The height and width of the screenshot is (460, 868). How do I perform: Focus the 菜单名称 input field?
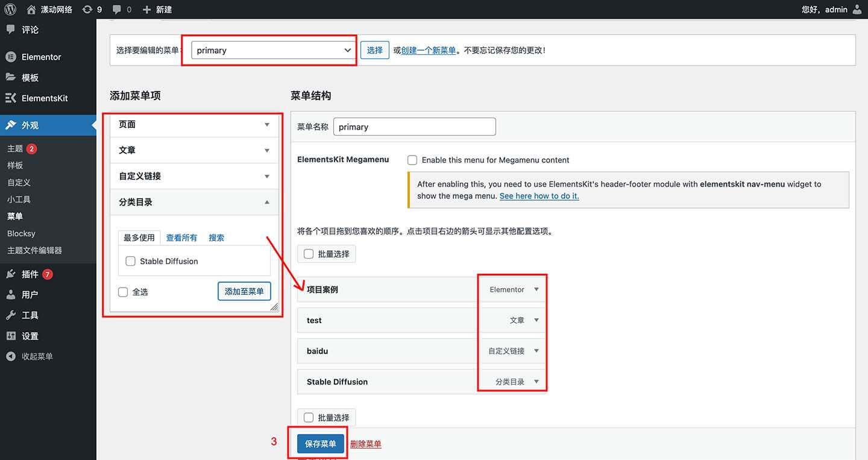coord(415,127)
